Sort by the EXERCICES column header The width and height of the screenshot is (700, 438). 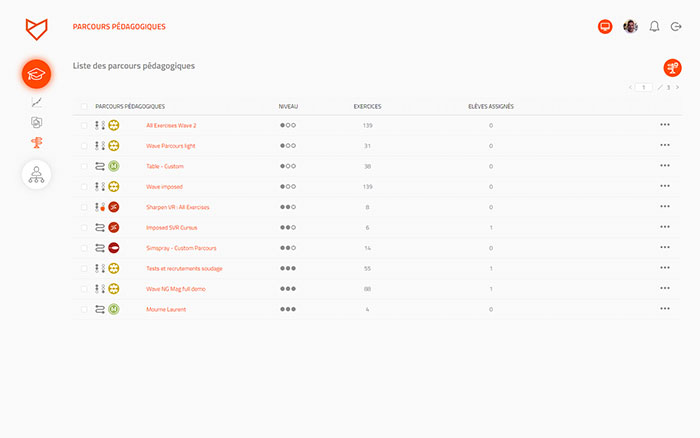[x=367, y=106]
